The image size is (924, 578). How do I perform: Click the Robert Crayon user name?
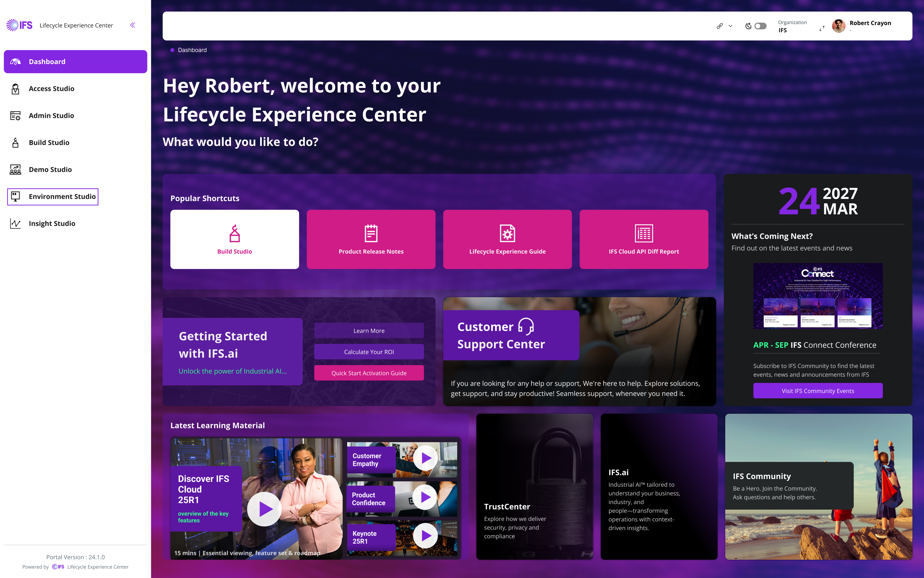point(870,23)
